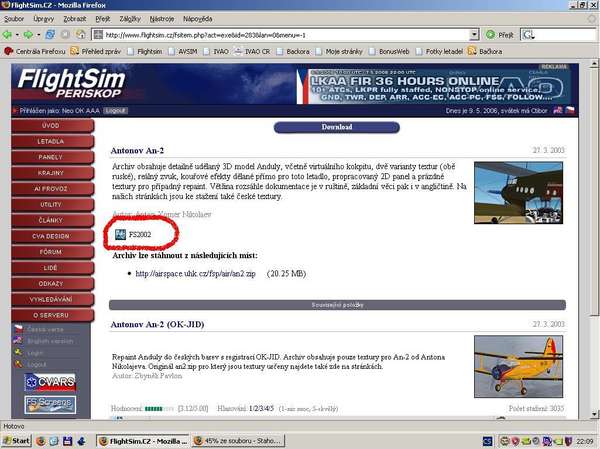Open the Nástroje menu
The height and width of the screenshot is (449, 600).
point(161,19)
